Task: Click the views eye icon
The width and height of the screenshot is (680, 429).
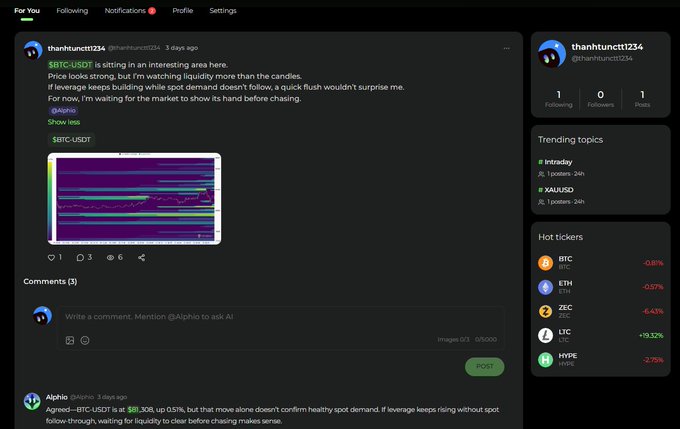Action: tap(111, 258)
